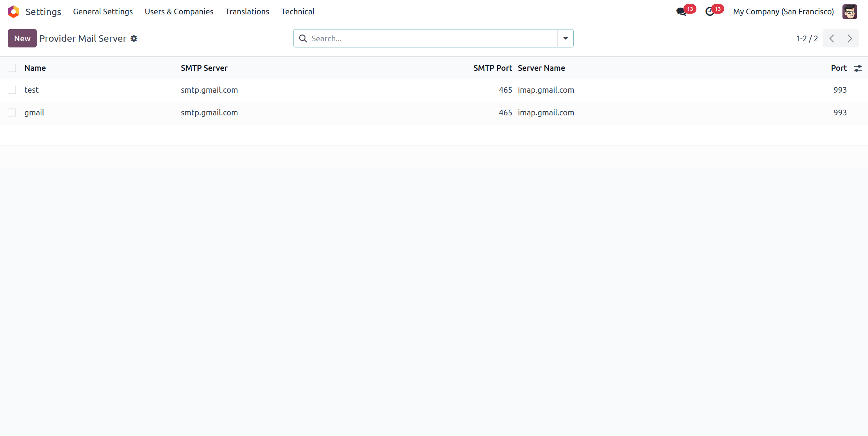
Task: Select the test row checkbox
Action: [12, 90]
